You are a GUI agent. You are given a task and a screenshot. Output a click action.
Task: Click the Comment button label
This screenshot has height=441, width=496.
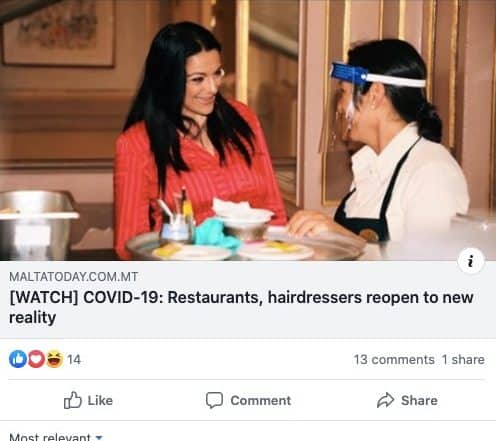[261, 400]
